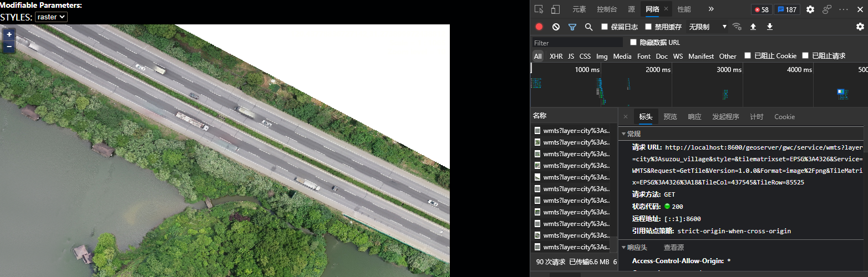Screen dimensions: 868x277
Task: Open the STYLES raster dropdown
Action: [51, 17]
